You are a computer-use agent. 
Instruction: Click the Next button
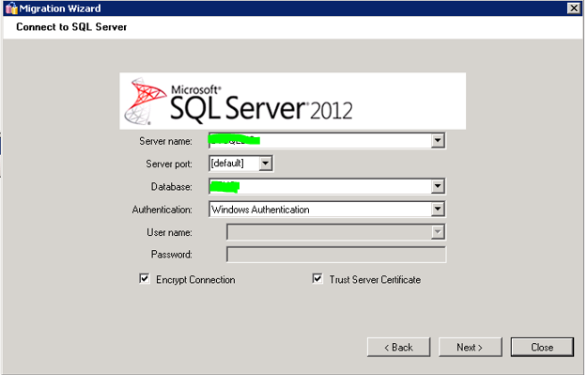(471, 347)
